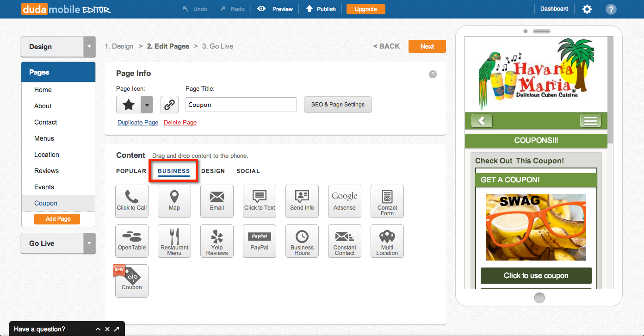Viewport: 644px width, 336px height.
Task: Add the Google Adsense widget
Action: pos(345,201)
